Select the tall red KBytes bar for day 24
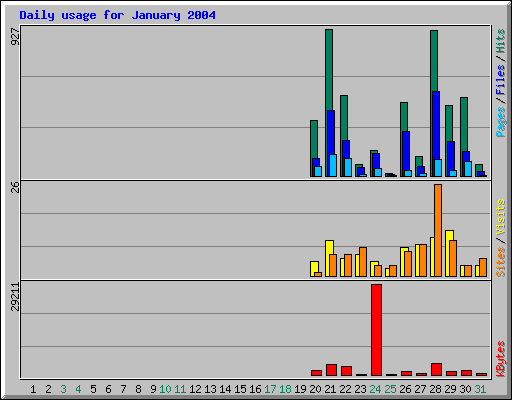This screenshot has height=400, width=512. coord(376,330)
